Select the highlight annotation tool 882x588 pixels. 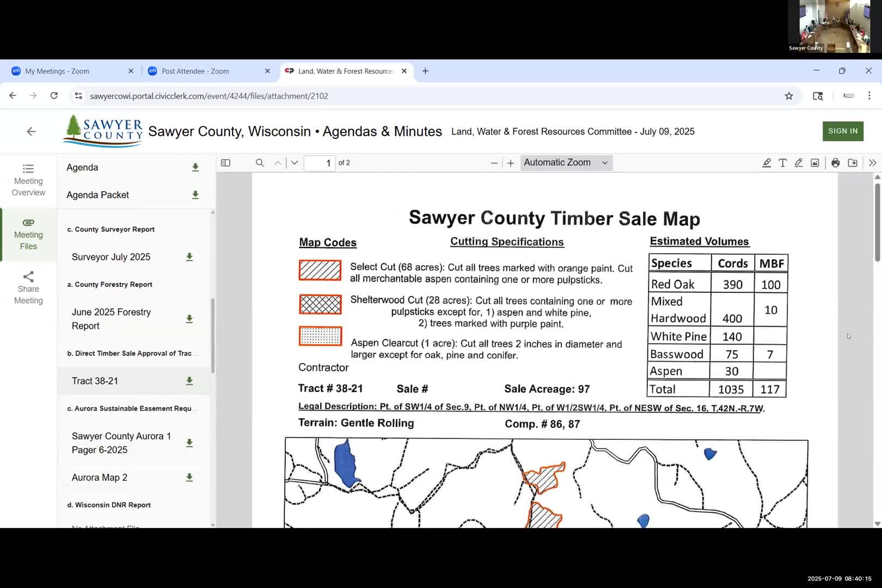tap(766, 163)
